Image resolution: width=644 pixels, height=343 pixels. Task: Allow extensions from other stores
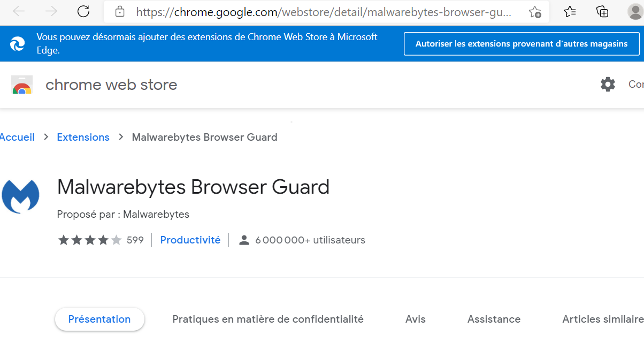coord(522,44)
